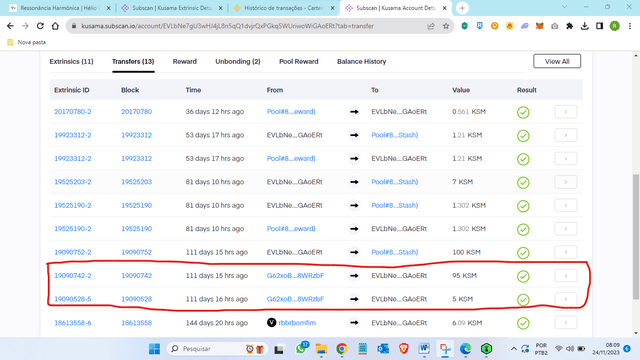This screenshot has height=360, width=640.
Task: Open a new browser tab
Action: [462, 8]
